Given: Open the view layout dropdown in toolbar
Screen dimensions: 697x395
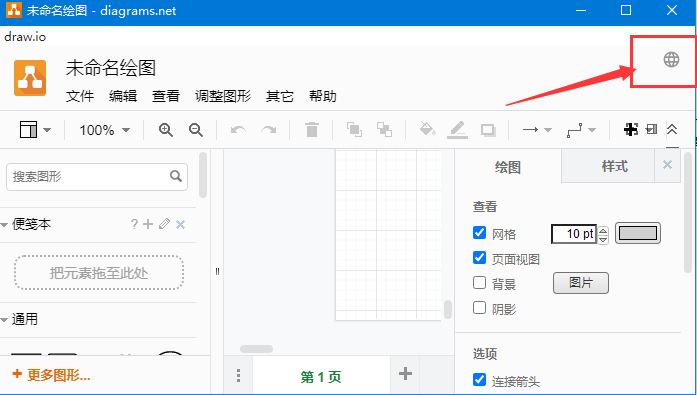Looking at the screenshot, I should 35,130.
